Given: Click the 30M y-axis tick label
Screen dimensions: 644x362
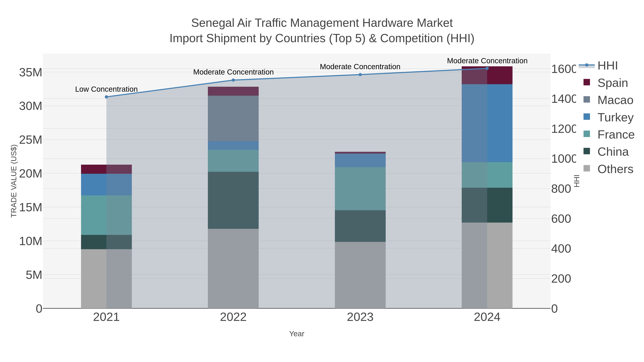Looking at the screenshot, I should (x=30, y=106).
